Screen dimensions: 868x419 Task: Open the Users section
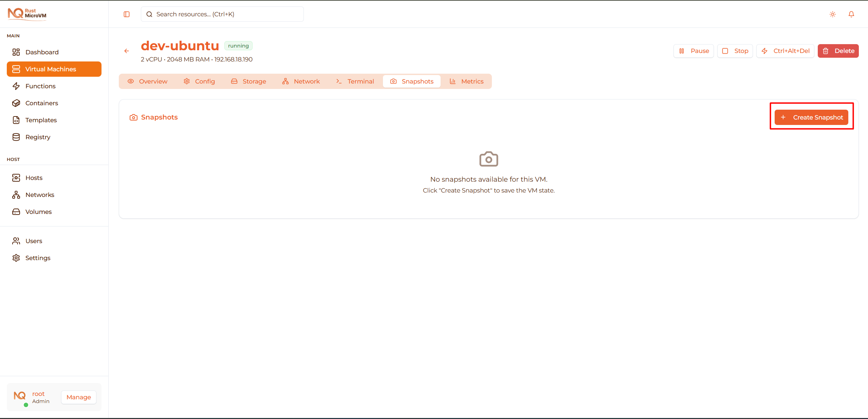pyautogui.click(x=34, y=241)
